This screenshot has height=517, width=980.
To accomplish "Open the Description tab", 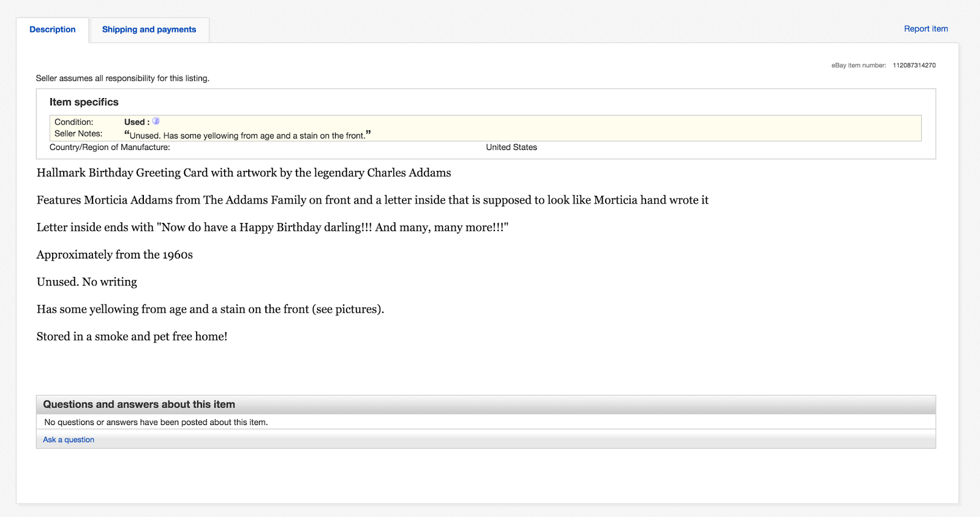I will 53,29.
